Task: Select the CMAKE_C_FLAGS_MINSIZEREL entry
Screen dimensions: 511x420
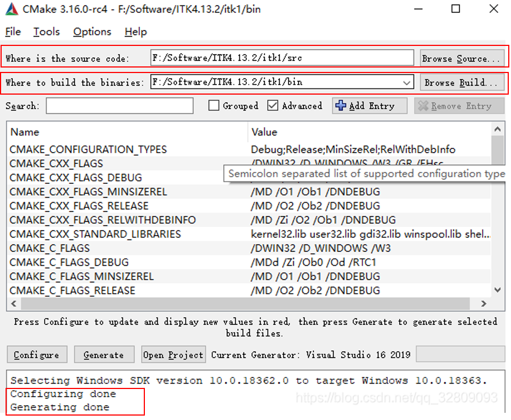Action: (81, 276)
